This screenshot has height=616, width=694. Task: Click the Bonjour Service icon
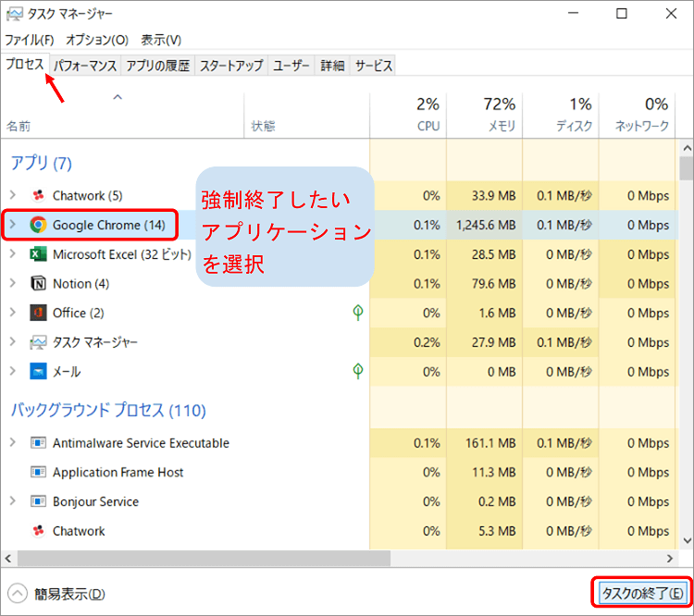[x=38, y=501]
